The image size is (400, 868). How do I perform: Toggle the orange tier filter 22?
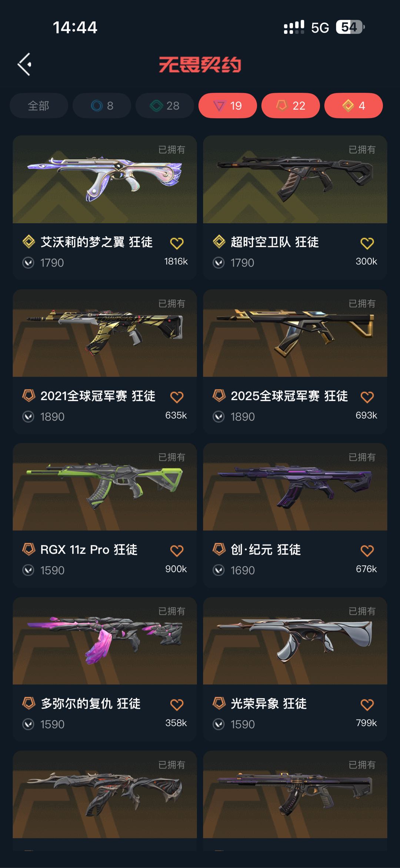[x=291, y=106]
